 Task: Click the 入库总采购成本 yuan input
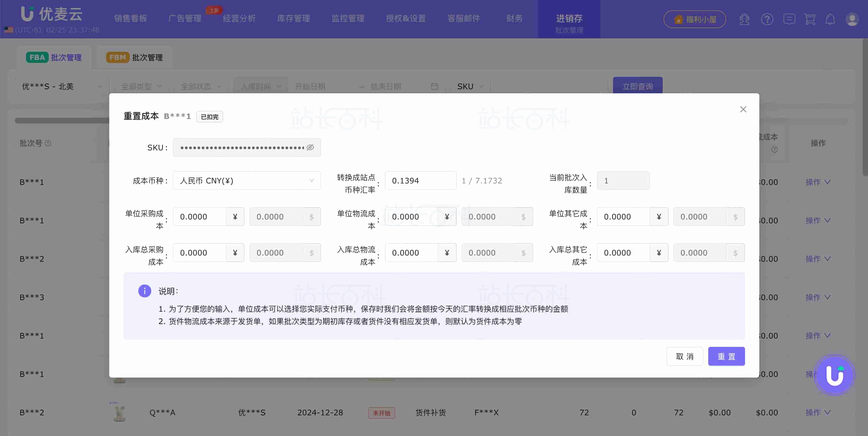pyautogui.click(x=199, y=253)
